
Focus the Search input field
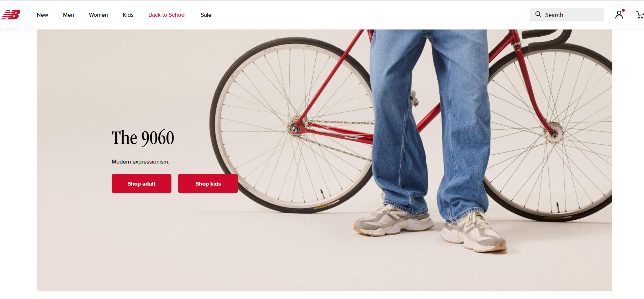pyautogui.click(x=566, y=15)
